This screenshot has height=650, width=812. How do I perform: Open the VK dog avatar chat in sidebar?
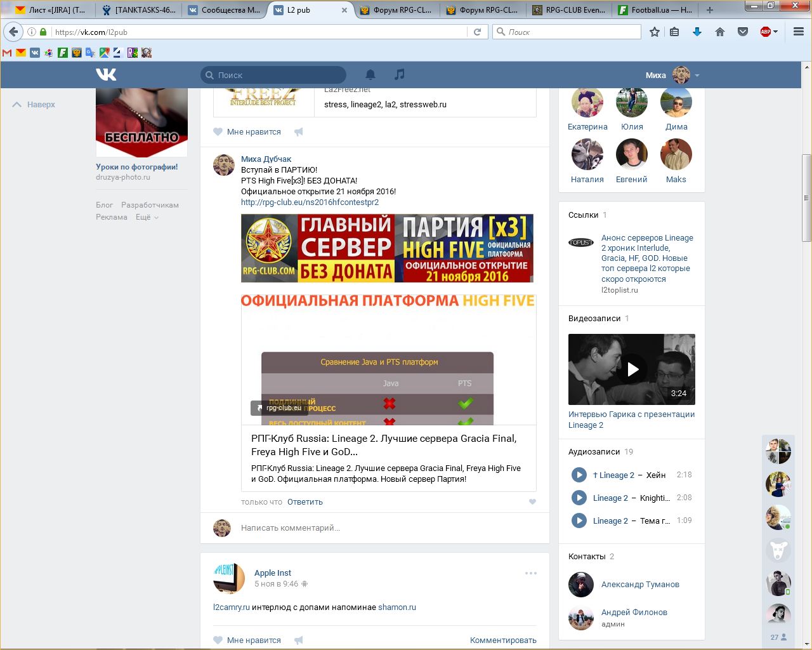point(778,550)
